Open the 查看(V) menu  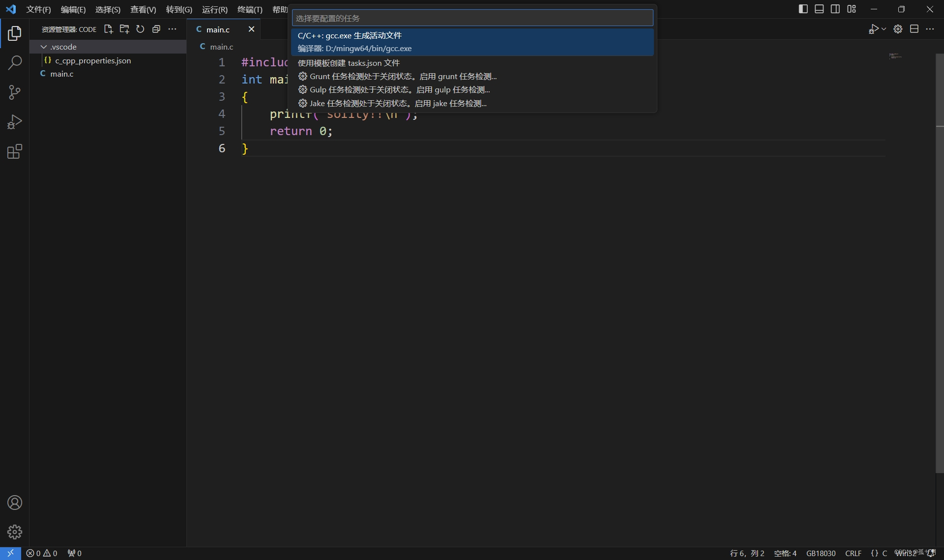(143, 9)
